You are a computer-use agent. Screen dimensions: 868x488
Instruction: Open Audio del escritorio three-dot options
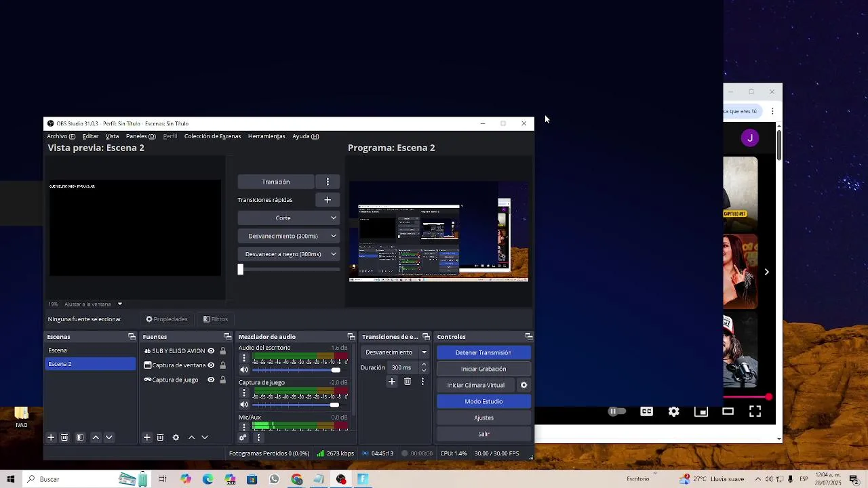click(x=244, y=358)
